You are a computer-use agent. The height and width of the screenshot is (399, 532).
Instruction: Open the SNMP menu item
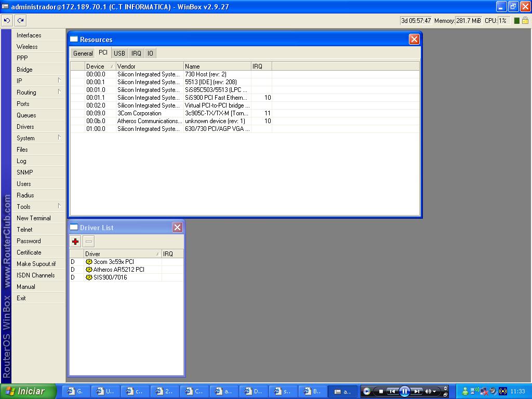tap(38, 172)
